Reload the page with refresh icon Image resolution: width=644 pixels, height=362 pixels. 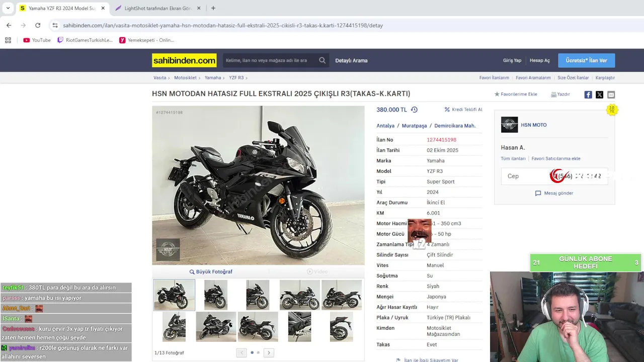[38, 25]
